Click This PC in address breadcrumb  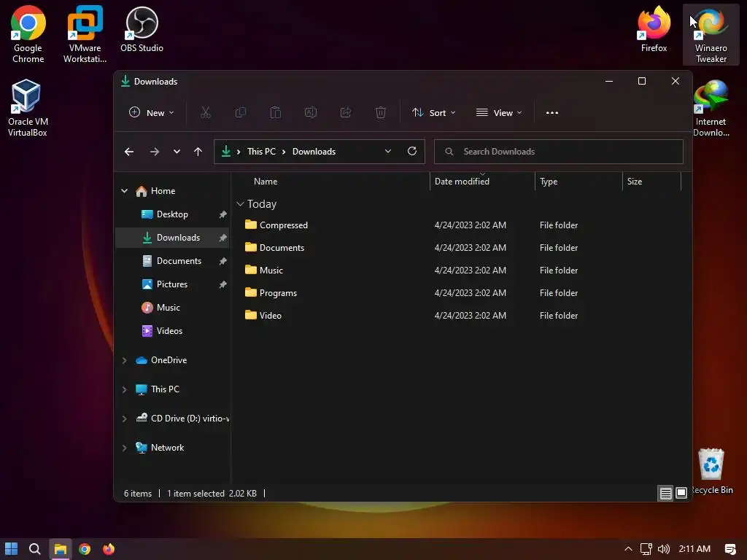click(x=261, y=152)
